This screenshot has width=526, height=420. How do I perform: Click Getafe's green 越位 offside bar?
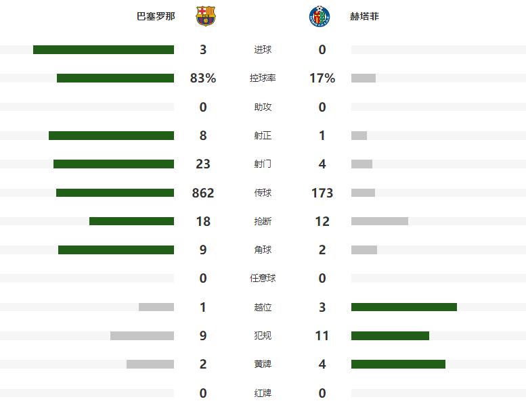click(404, 307)
